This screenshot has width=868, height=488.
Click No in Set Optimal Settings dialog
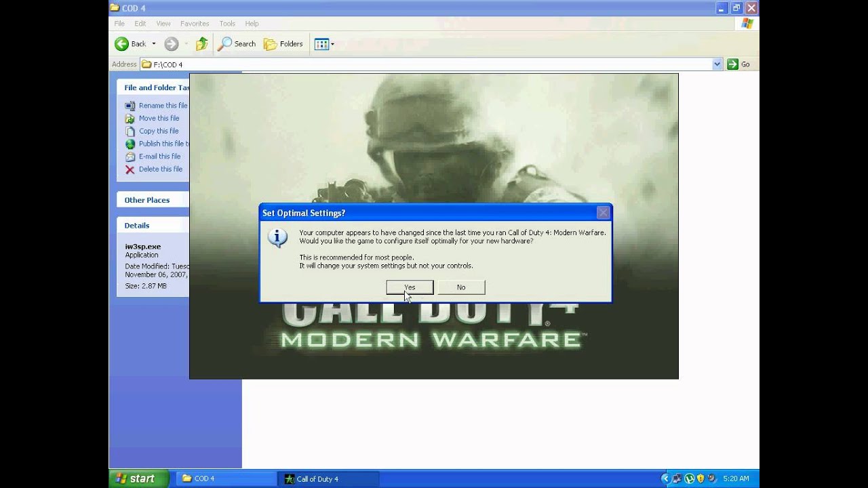[x=461, y=287]
